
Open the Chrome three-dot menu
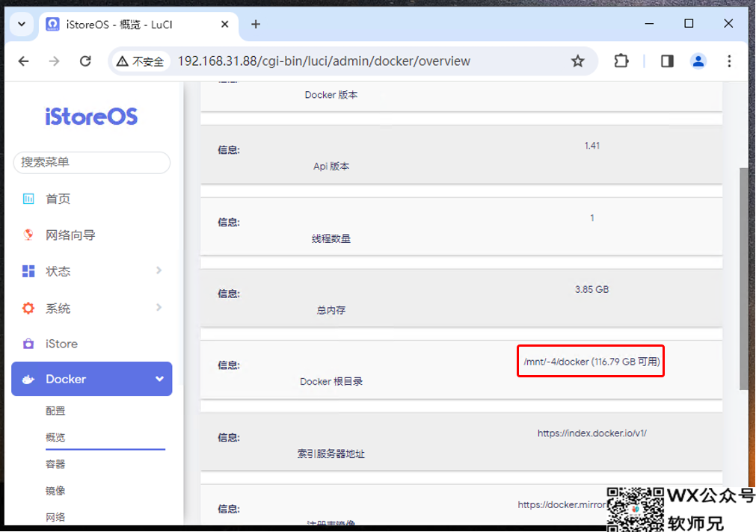[729, 61]
